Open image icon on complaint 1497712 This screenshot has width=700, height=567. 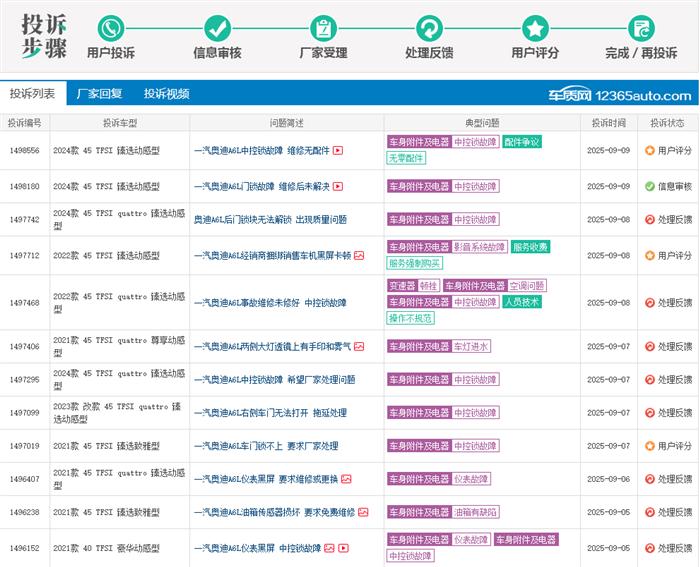coord(359,256)
